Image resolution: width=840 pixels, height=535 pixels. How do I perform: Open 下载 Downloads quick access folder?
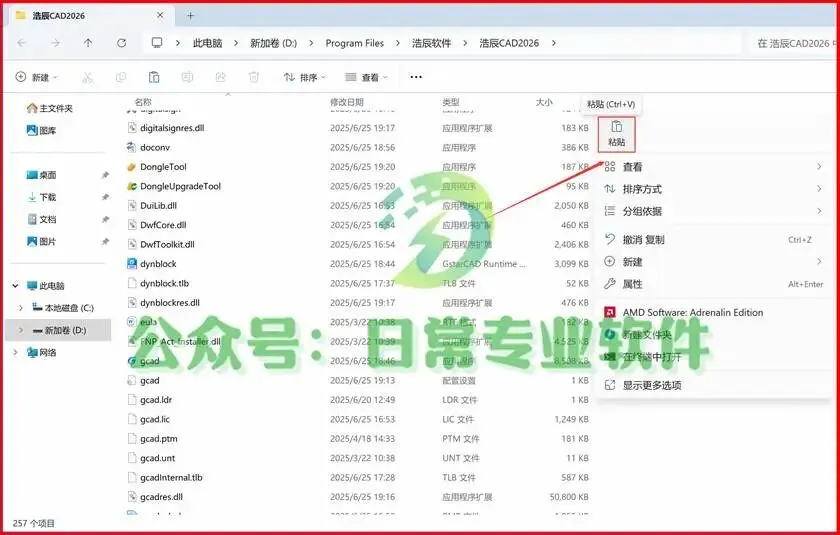[41, 198]
